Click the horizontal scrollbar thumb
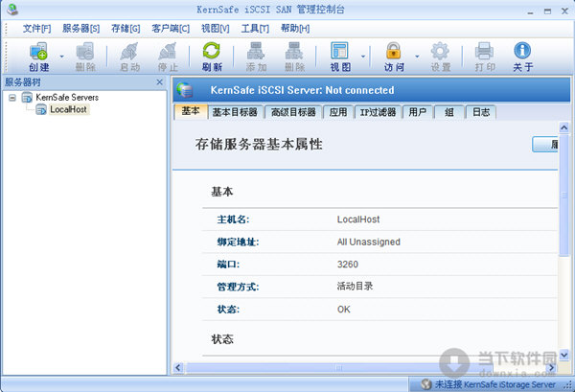 click(x=339, y=367)
